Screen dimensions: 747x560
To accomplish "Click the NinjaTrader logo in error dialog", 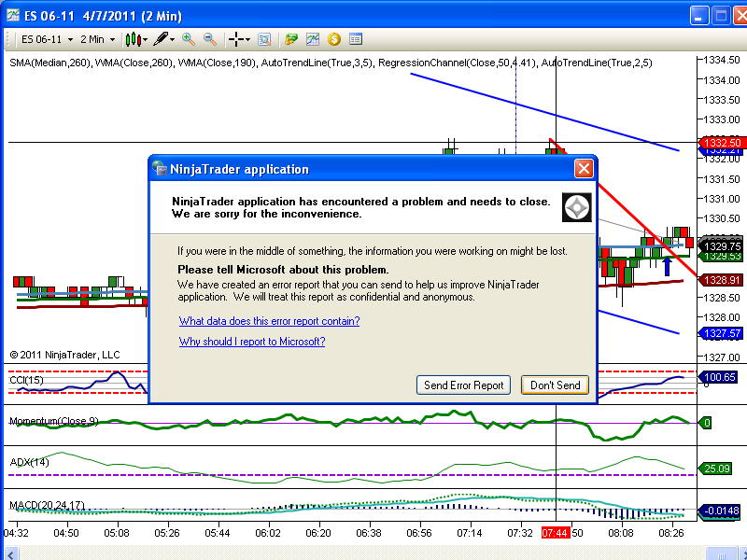I will tap(577, 207).
